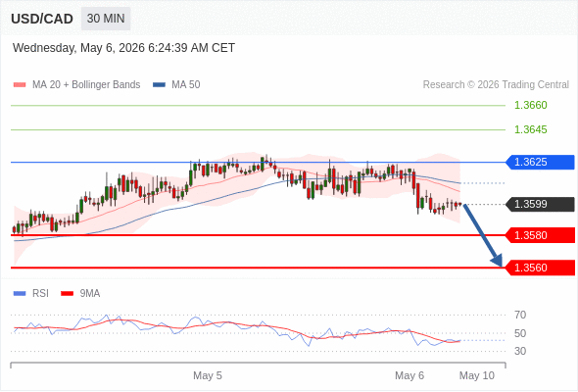Screen dimensions: 578x392
Task: Click the red 1.3580 support price tag
Action: tap(540, 235)
